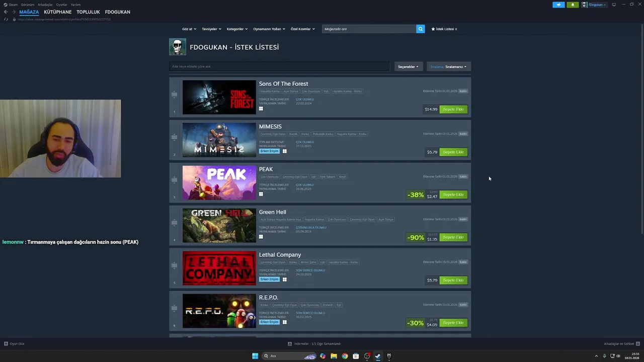Viewport: 644px width, 362px height.
Task: Grab the reorder handle for R.E.P.O.
Action: (x=175, y=308)
